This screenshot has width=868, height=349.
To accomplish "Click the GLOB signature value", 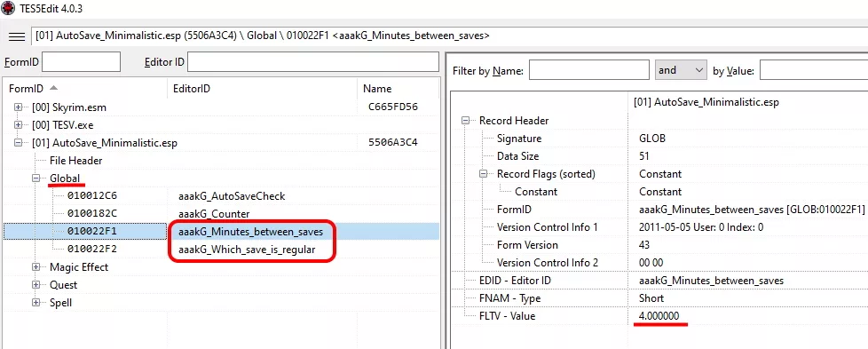I will [652, 139].
